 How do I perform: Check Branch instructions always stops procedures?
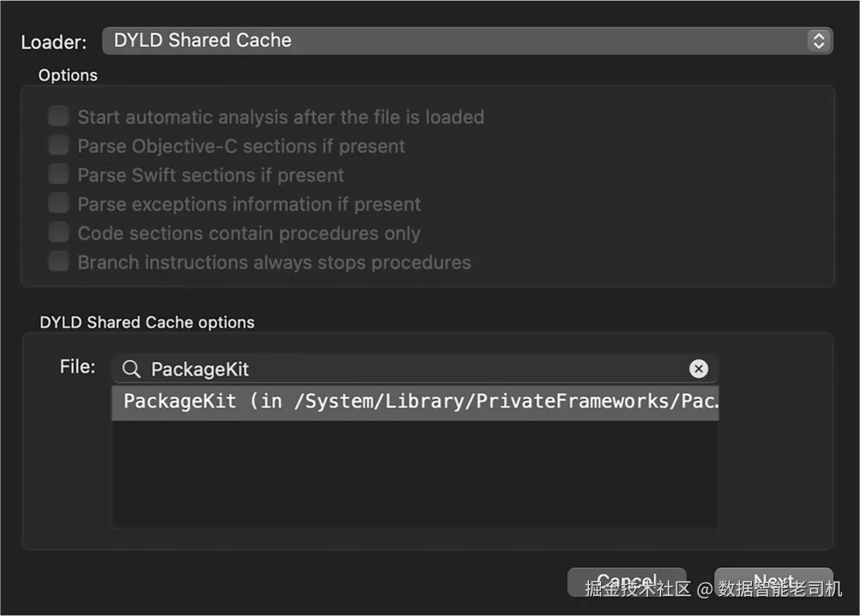click(x=59, y=262)
